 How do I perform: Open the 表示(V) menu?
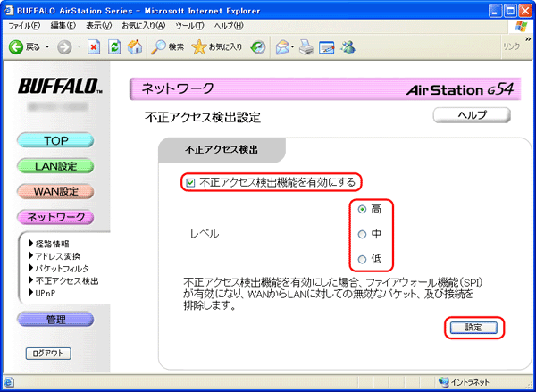[99, 26]
